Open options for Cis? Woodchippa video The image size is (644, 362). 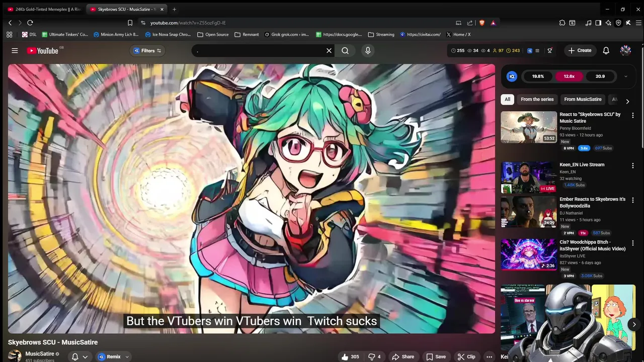[x=633, y=243]
